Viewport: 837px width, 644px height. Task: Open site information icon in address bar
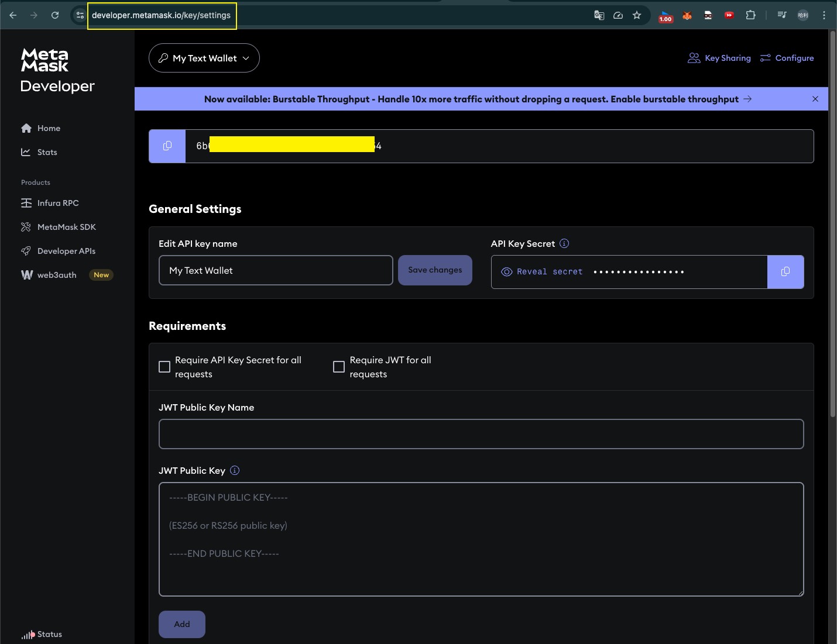80,15
